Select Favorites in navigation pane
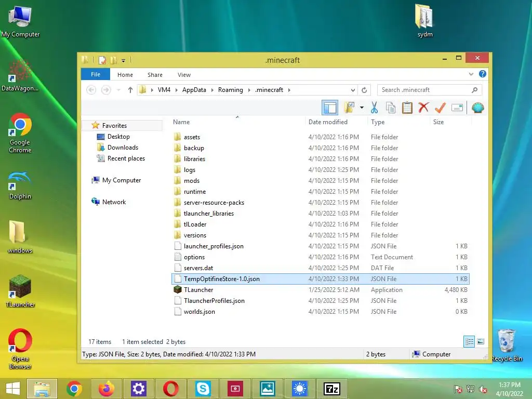Image resolution: width=532 pixels, height=399 pixels. (114, 126)
